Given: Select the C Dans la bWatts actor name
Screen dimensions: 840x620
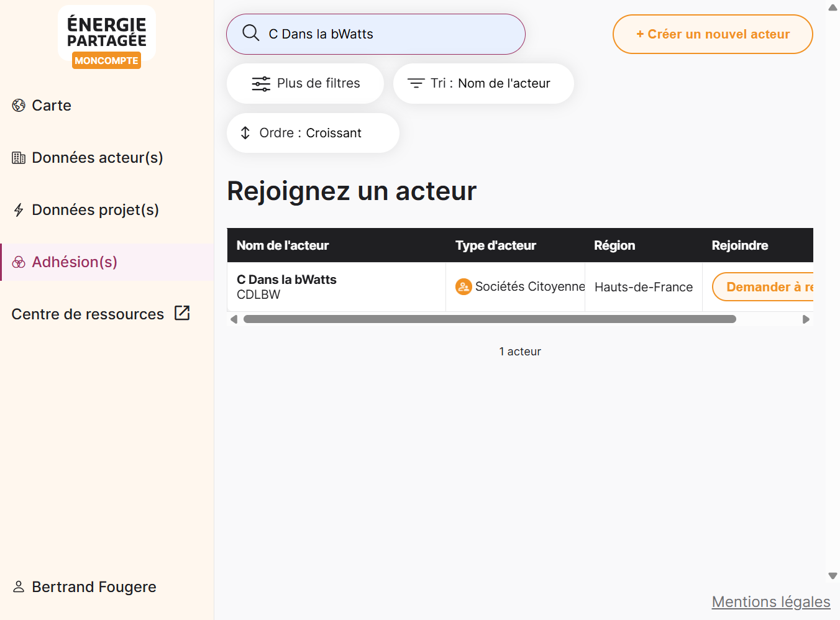Looking at the screenshot, I should [286, 280].
